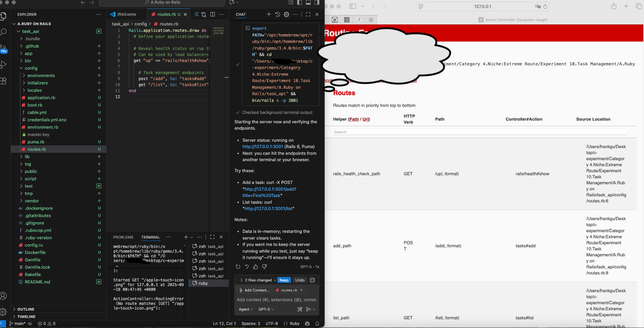The width and height of the screenshot is (644, 328).
Task: Select the Welcome editor tab
Action: (x=126, y=14)
